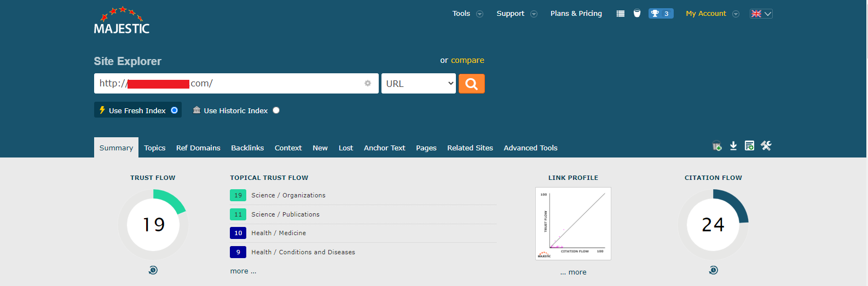
Task: Select the Use Historic Index radio button
Action: [x=276, y=110]
